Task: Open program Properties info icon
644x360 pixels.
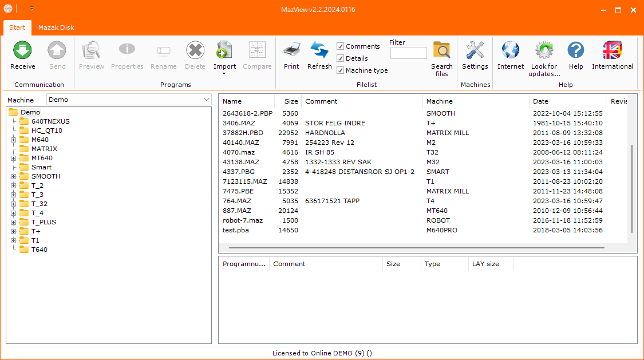Action: [x=127, y=50]
